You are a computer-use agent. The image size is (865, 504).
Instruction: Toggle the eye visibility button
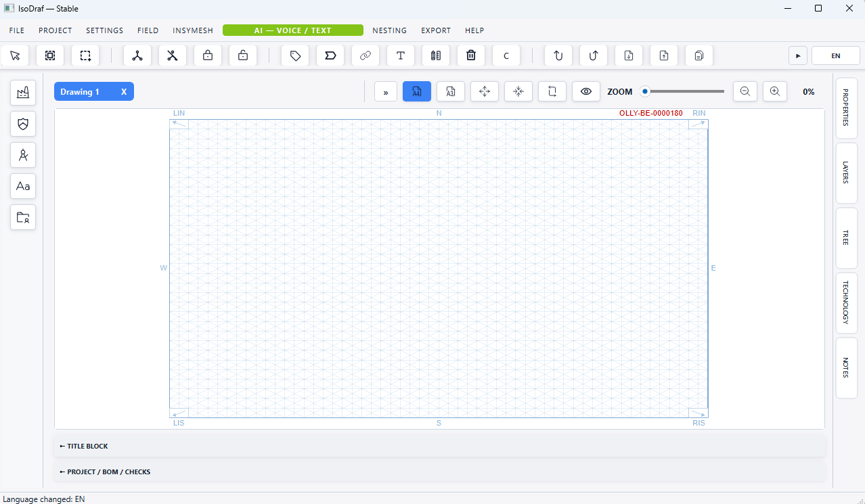[586, 91]
